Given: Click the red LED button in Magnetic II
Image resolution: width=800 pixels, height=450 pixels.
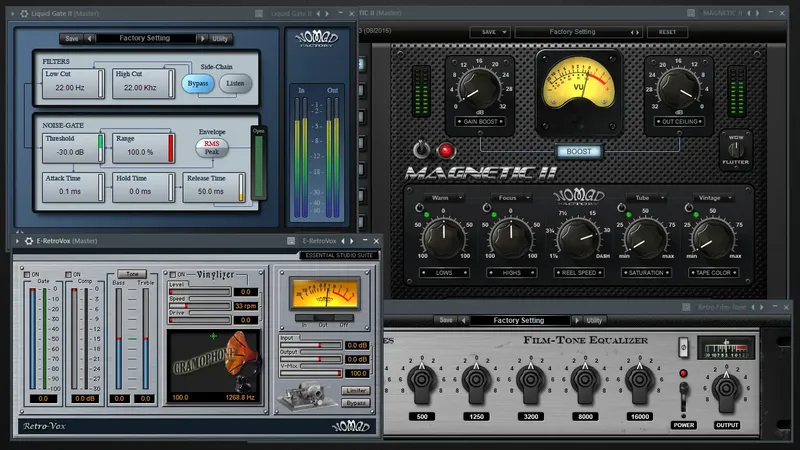Looking at the screenshot, I should click(x=445, y=151).
